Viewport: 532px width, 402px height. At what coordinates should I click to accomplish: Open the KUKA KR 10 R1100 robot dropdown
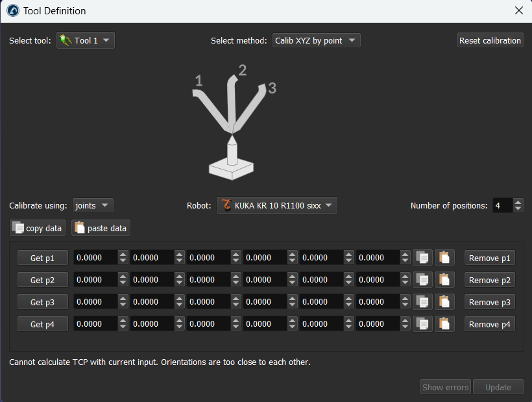[277, 205]
